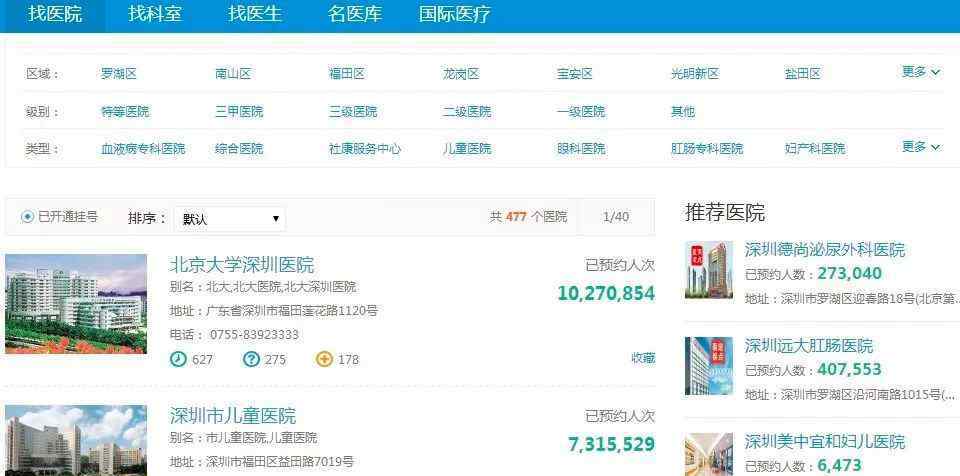Filter by 光明新区 region
Viewport: 960px width, 476px height.
pos(695,74)
